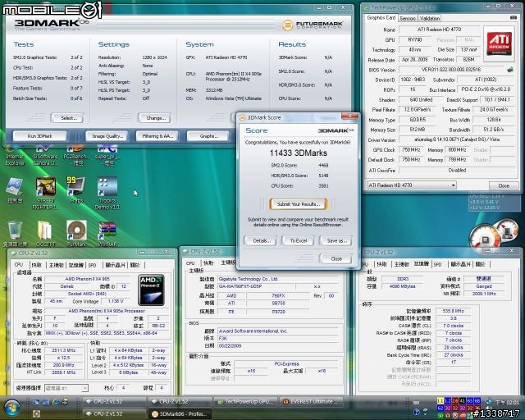Open the FC2Bench shortcut on desktop
Viewport: 525px width, 420px height.
(x=76, y=157)
